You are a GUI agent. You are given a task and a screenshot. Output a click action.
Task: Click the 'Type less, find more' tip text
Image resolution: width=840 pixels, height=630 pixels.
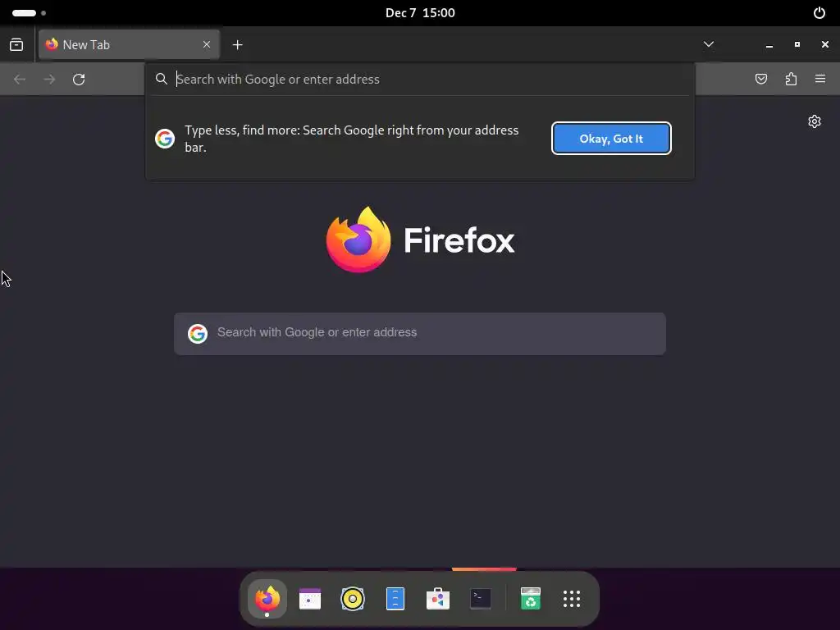click(351, 139)
